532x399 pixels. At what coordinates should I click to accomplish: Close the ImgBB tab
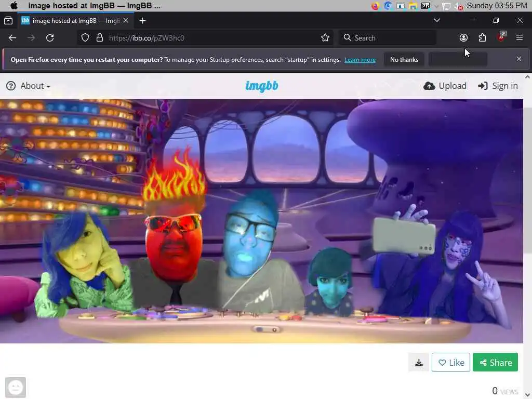(x=126, y=21)
